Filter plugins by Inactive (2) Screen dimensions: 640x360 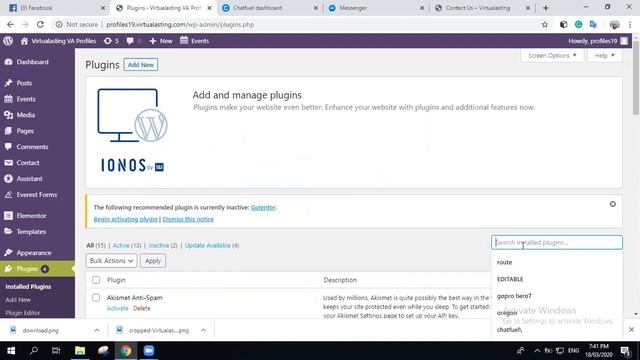163,245
